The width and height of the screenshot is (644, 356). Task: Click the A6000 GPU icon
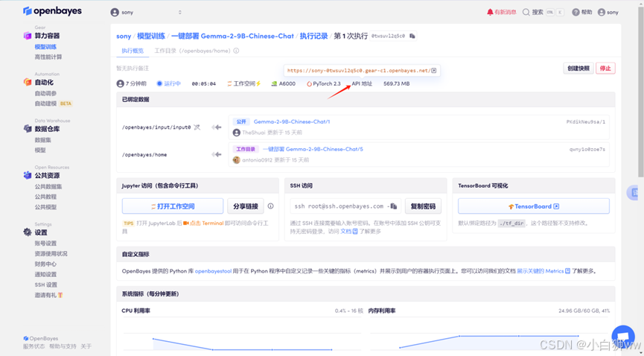click(x=274, y=84)
